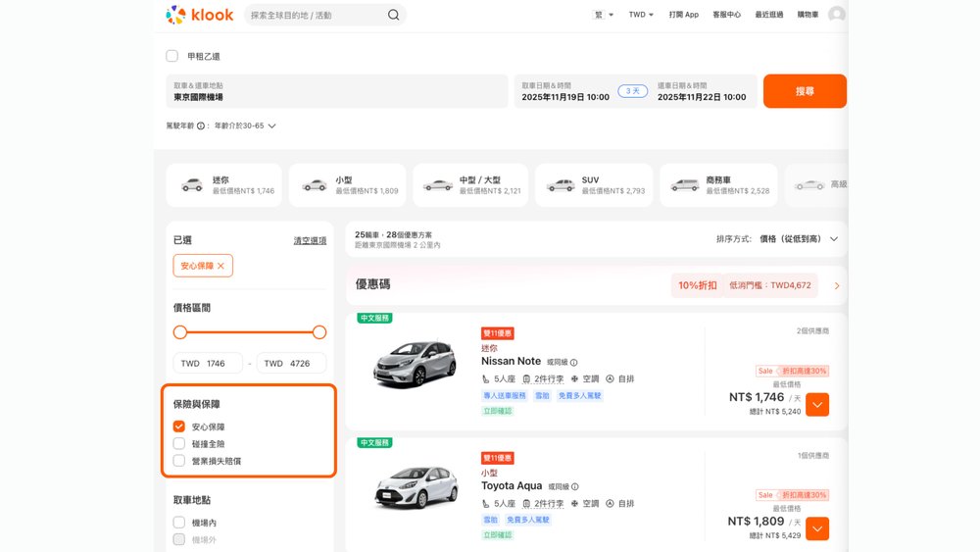
Task: Click the 3 天 duration badge
Action: pos(632,91)
